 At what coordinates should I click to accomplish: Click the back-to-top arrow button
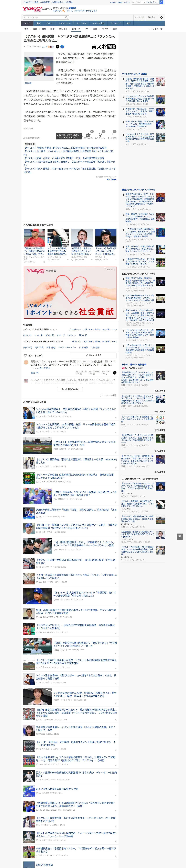[x=180, y=536]
